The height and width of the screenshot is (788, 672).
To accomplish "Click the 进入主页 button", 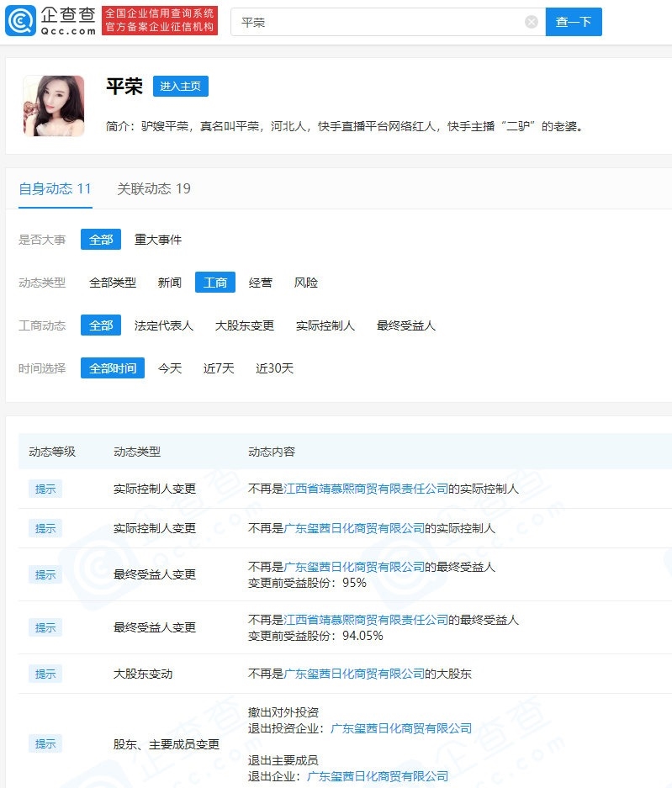I will pyautogui.click(x=181, y=87).
